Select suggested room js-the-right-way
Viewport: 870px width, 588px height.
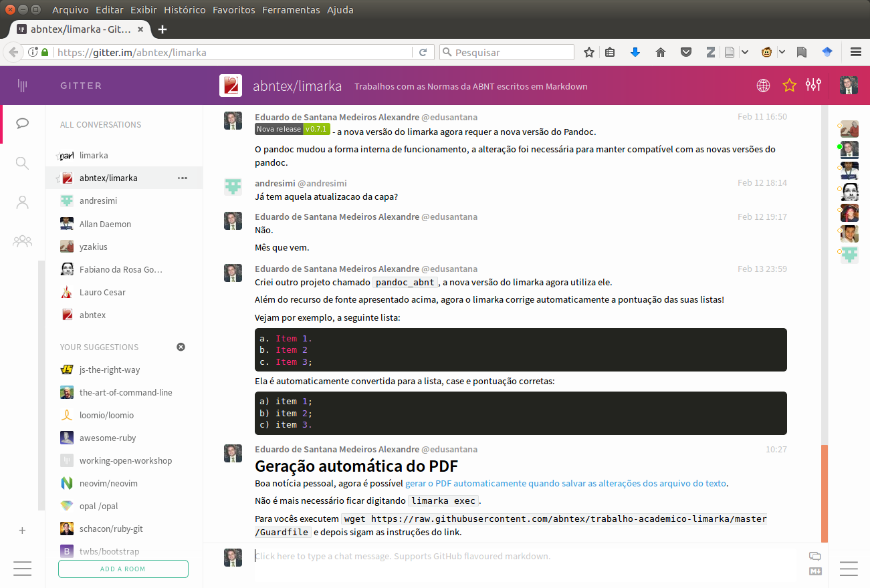[124, 370]
